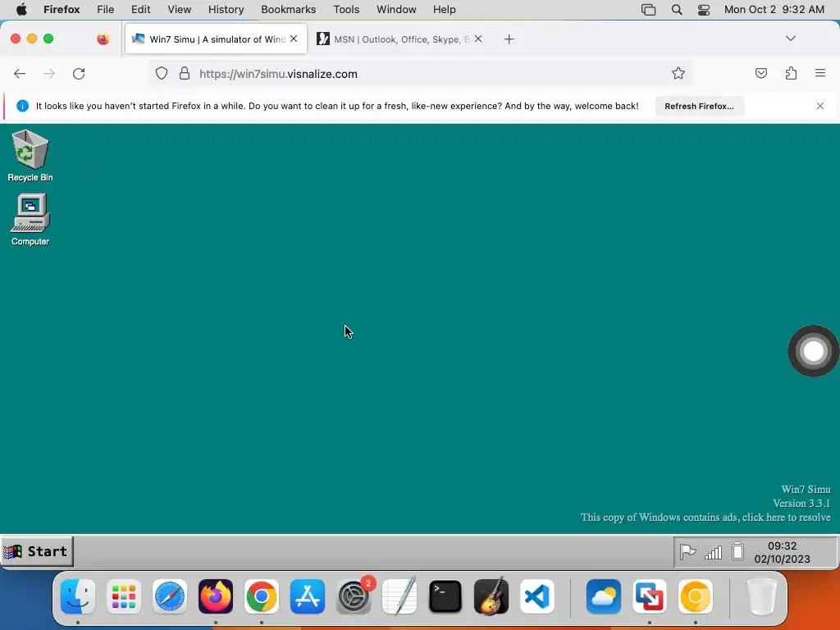Open the network signal tray icon

point(713,552)
